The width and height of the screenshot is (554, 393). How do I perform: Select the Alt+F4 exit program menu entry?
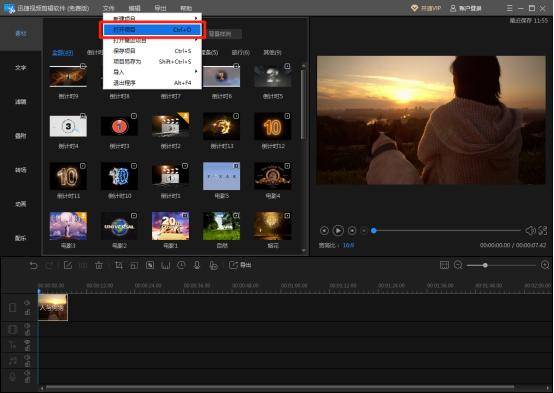pos(152,83)
